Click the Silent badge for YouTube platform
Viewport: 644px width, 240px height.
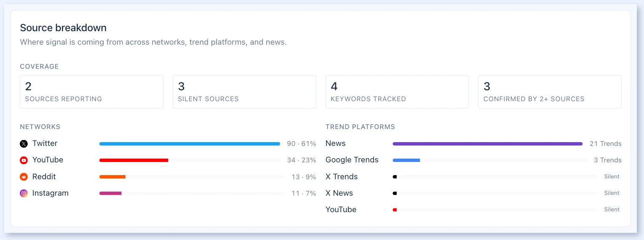612,210
